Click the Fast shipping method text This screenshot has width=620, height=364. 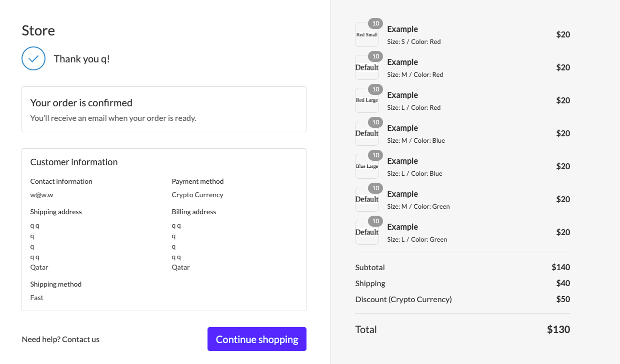37,298
